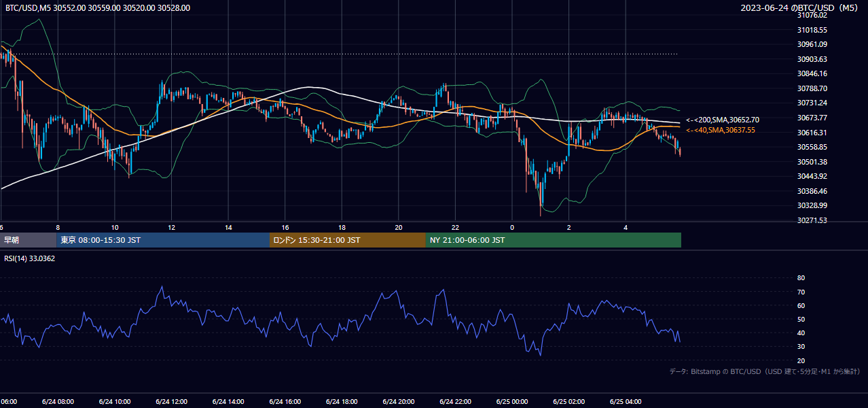The height and width of the screenshot is (408, 868).
Task: Click price axis value 30673.77
Action: (x=812, y=118)
